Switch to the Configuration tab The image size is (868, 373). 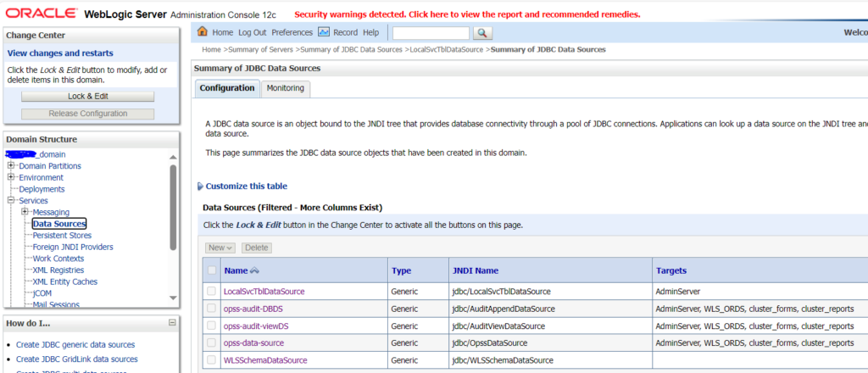tap(227, 88)
